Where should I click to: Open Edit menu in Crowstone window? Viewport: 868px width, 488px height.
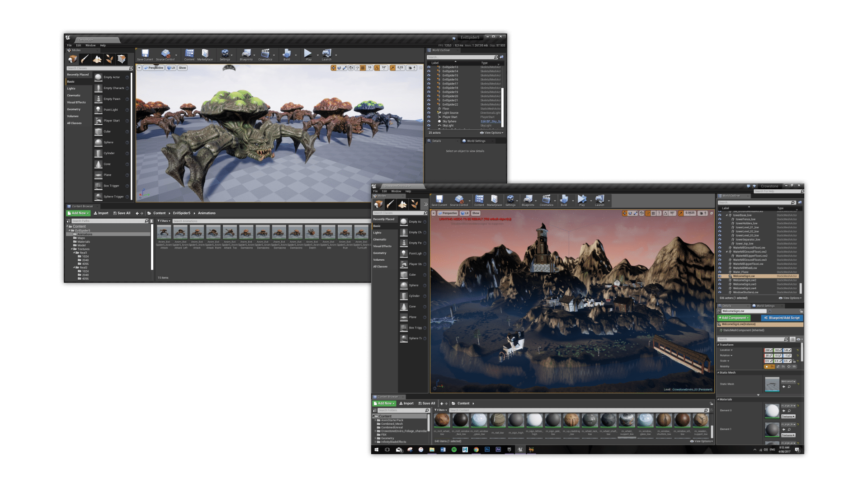[x=384, y=191]
